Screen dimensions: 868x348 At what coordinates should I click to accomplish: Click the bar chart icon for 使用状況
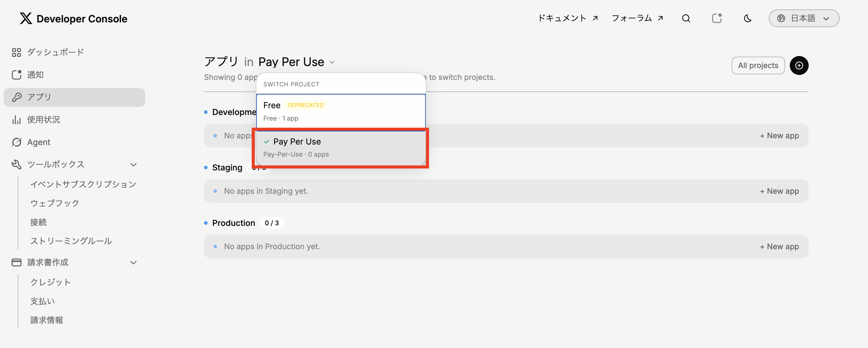16,119
